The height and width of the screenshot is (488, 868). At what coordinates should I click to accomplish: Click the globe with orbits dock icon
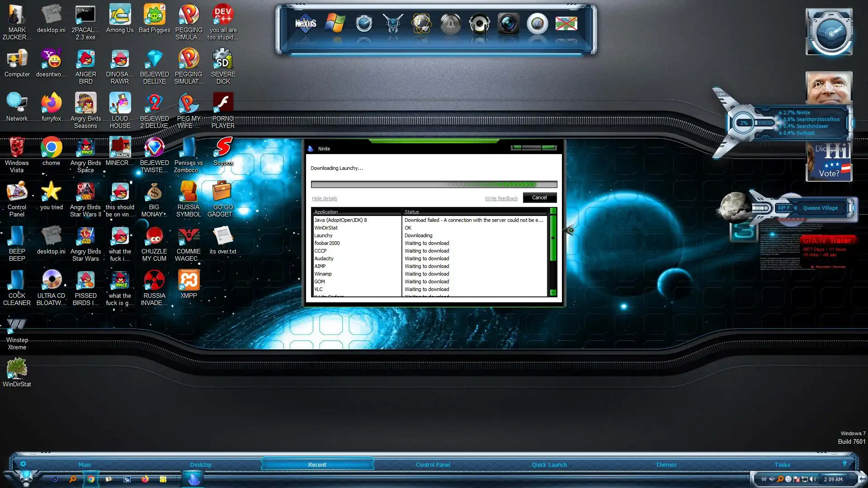[x=421, y=23]
